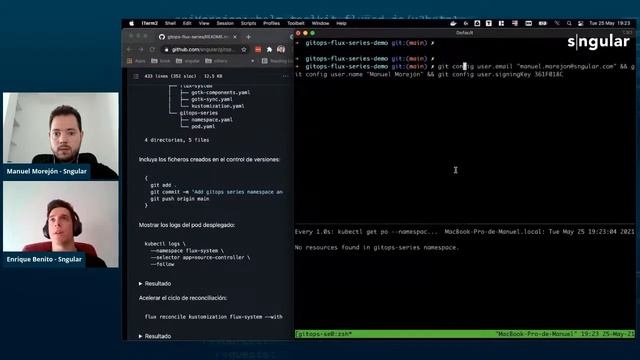Open the View menu
Viewport: 640px width, 360px height.
click(x=204, y=23)
